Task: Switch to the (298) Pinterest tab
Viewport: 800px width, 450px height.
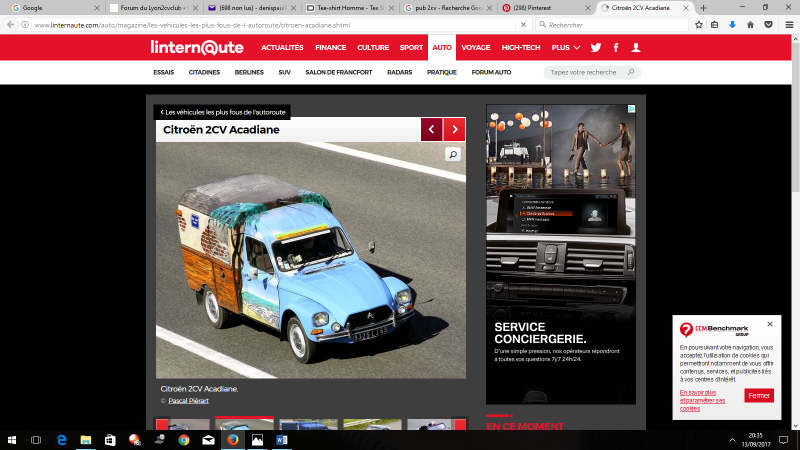Action: pos(546,8)
